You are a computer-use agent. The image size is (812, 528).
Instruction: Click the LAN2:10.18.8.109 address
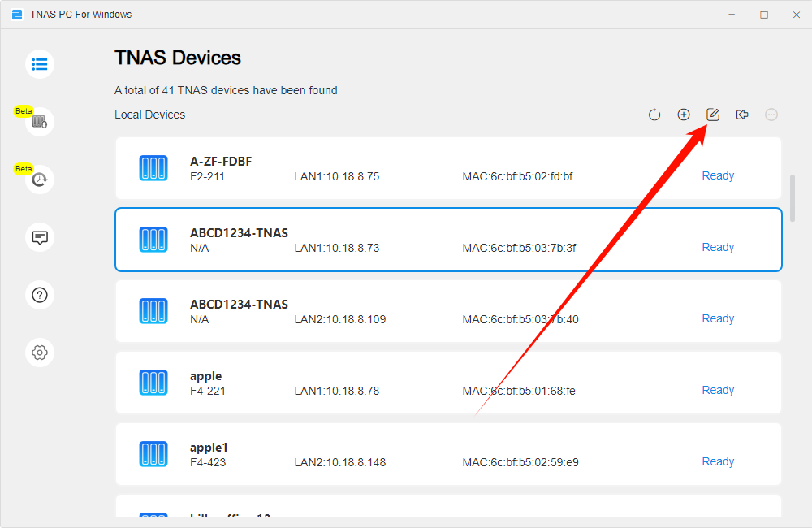point(340,319)
